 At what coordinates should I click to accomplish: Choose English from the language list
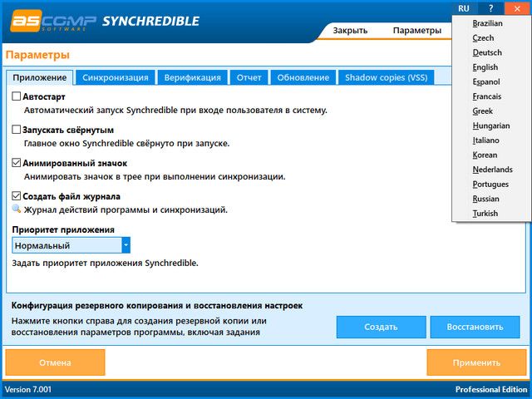(485, 67)
